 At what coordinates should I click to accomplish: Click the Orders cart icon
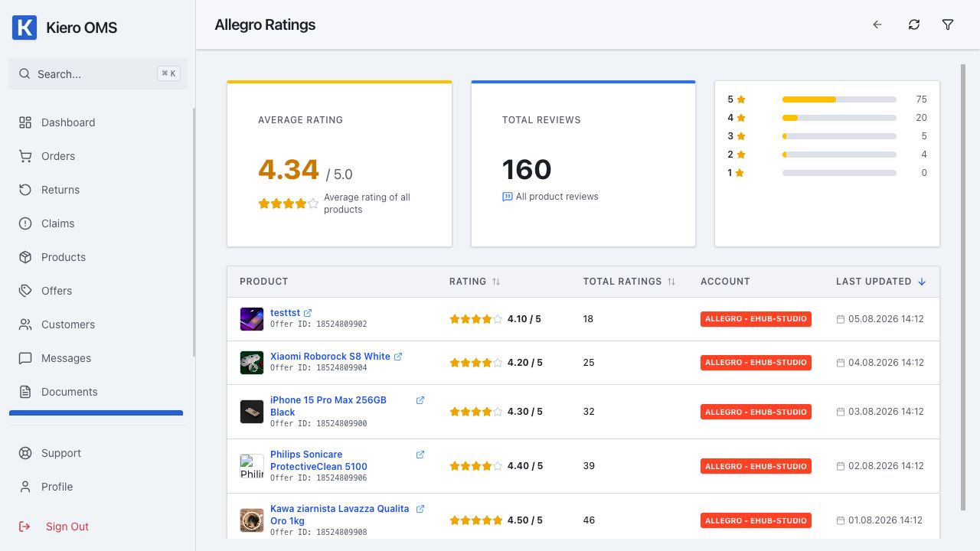pos(25,156)
